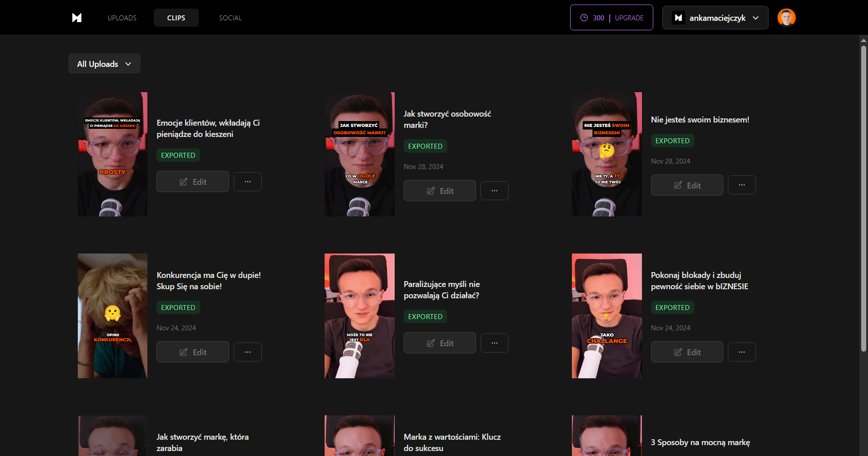Edit the 'Emocje klientów' clip

tap(193, 182)
